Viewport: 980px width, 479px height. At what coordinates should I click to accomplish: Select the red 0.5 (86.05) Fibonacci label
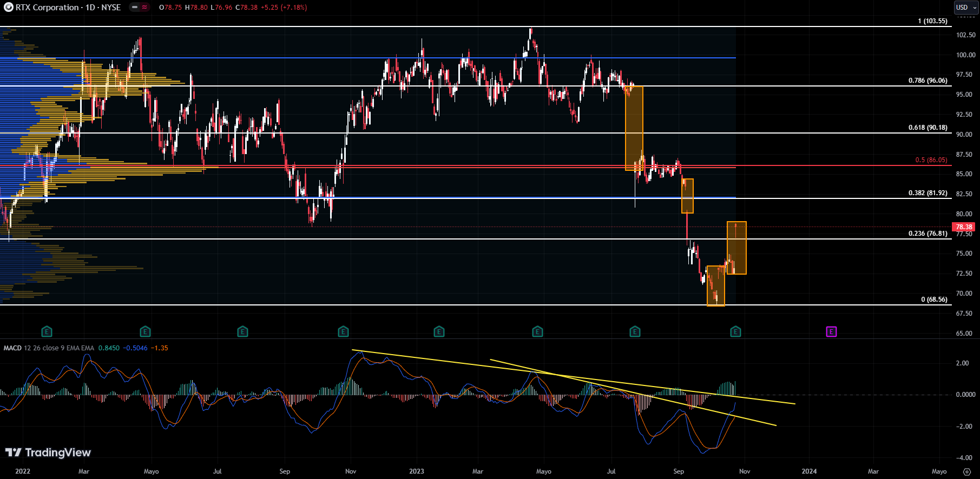(931, 160)
